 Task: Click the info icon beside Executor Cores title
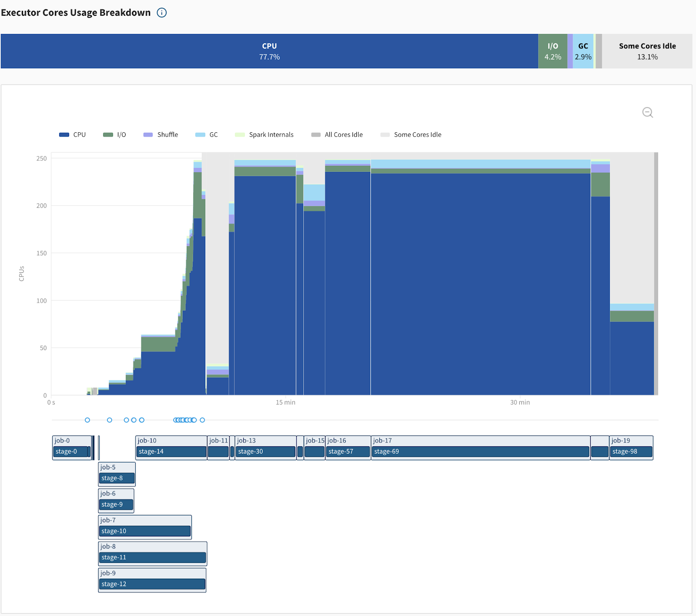162,13
